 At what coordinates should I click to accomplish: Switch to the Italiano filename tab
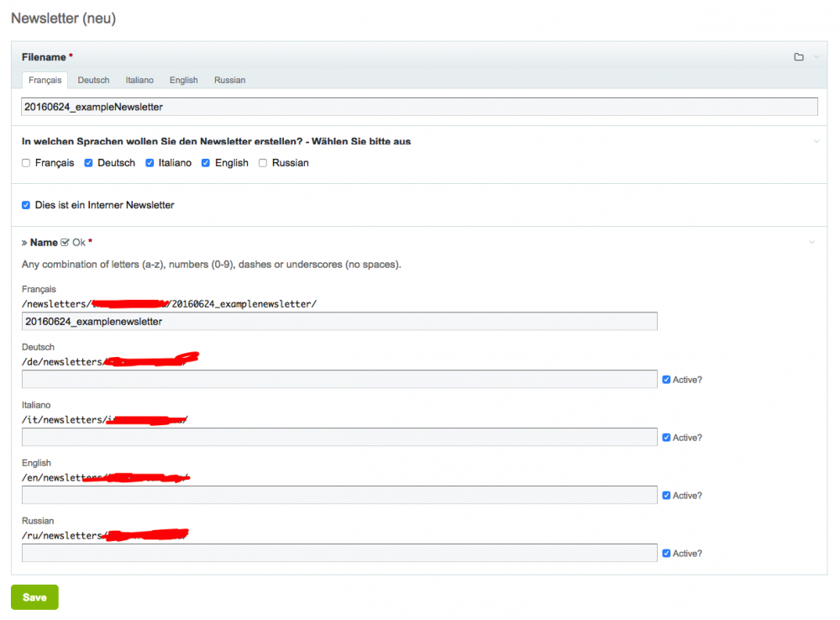pos(139,80)
